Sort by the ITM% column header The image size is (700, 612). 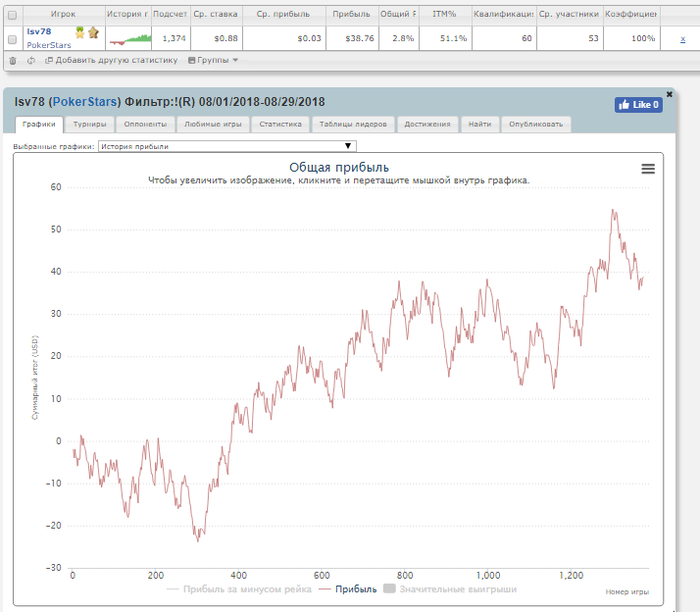point(445,14)
